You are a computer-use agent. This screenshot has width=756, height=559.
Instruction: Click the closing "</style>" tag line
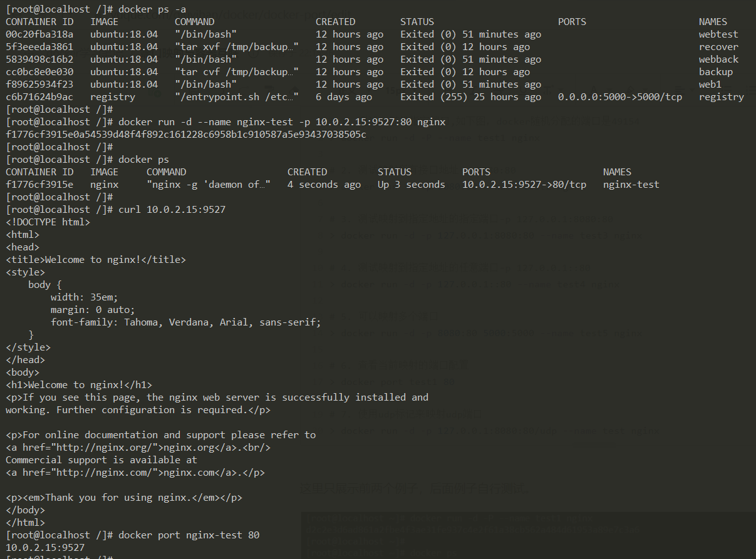28,347
